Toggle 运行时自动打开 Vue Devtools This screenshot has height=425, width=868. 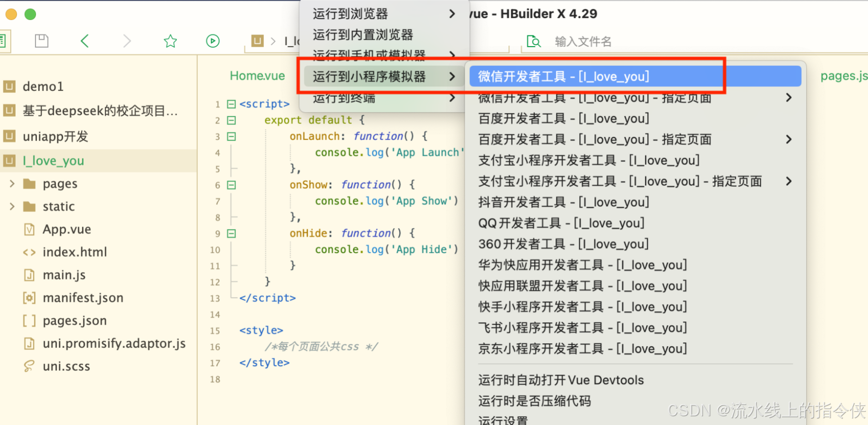click(x=635, y=380)
